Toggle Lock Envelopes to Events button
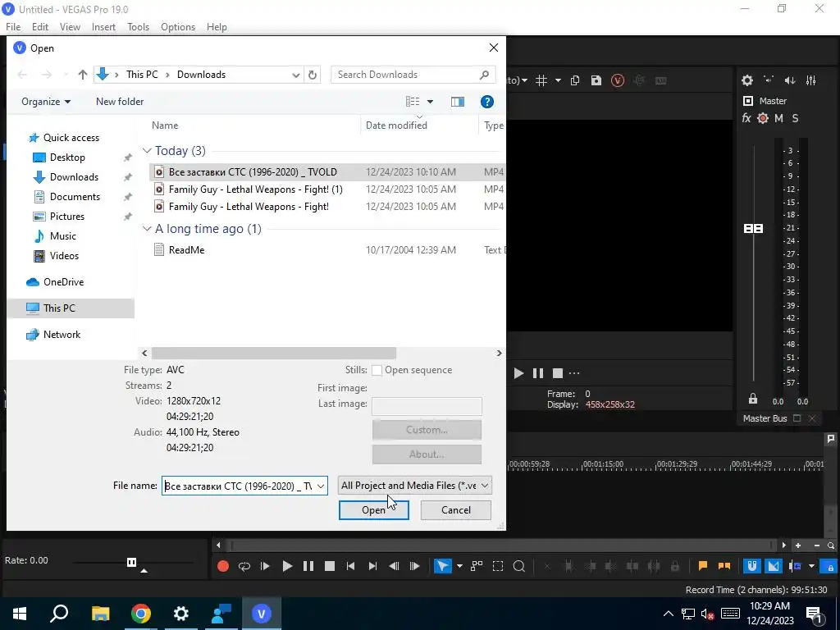Image resolution: width=840 pixels, height=630 pixels. [829, 566]
